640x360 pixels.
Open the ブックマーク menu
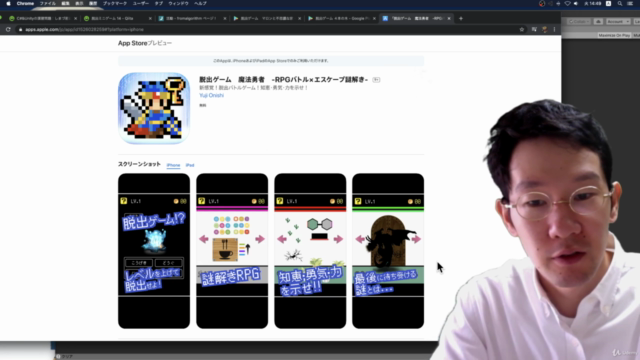[115, 3]
